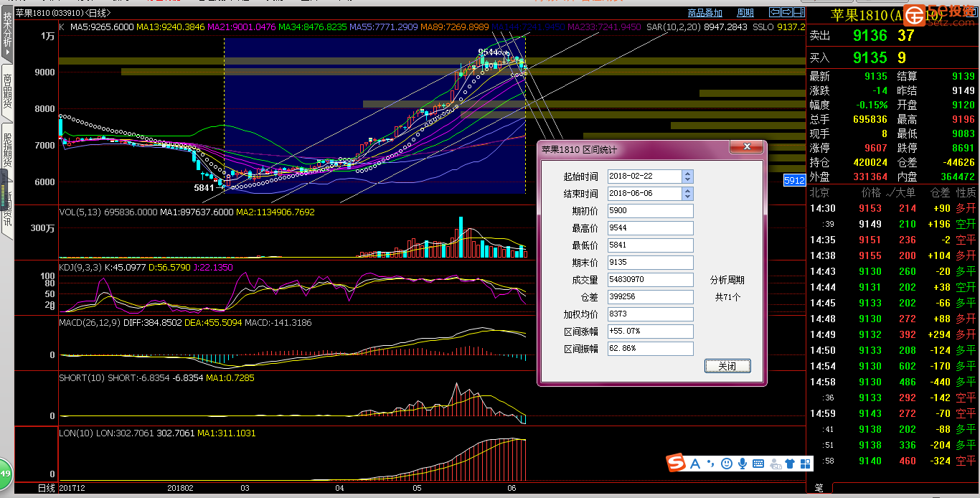Click the start time field 2018-02-22
Image resolution: width=980 pixels, height=498 pixels.
click(x=645, y=177)
